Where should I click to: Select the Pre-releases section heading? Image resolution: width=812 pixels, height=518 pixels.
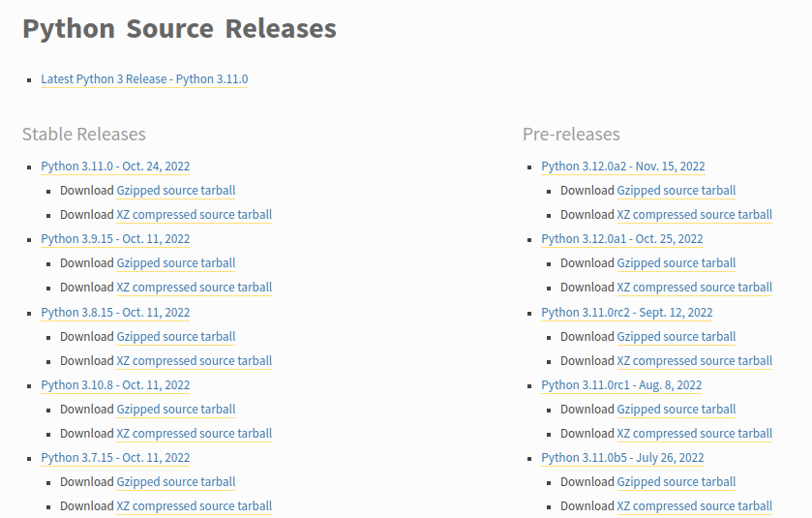coord(571,135)
